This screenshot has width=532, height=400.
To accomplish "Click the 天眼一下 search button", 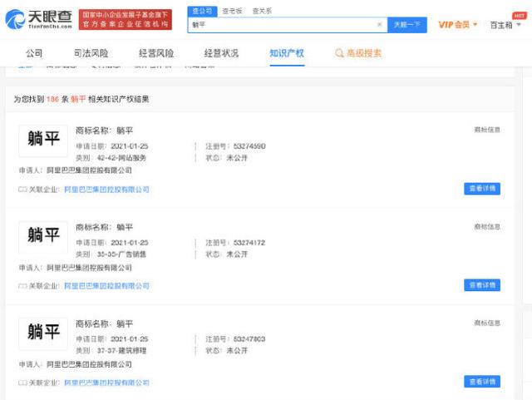I will click(407, 25).
